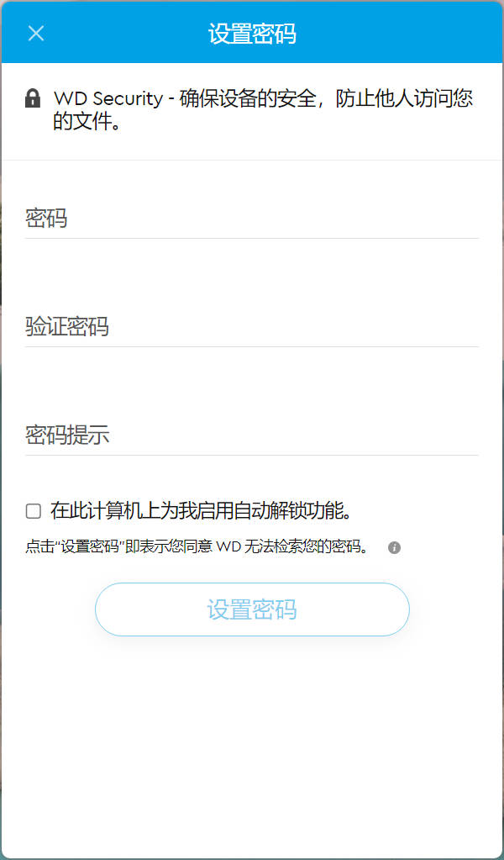Click the 设置密码 title in the blue header
The image size is (504, 860).
[x=252, y=34]
